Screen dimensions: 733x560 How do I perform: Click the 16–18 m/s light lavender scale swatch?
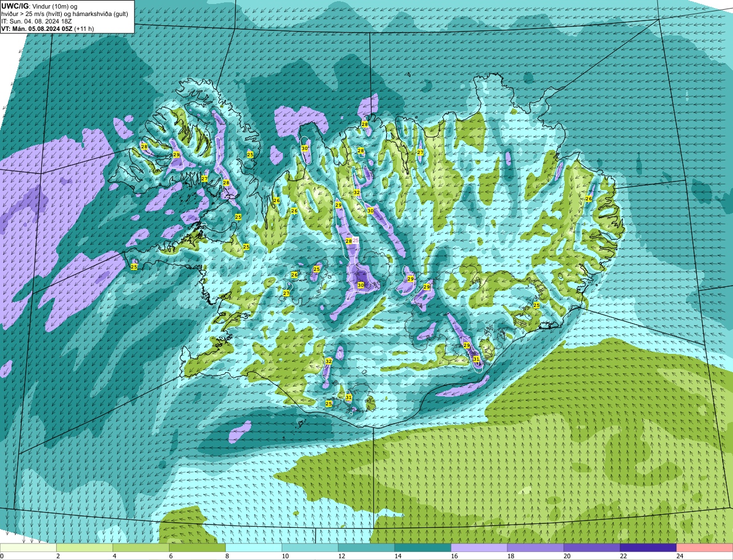479,548
